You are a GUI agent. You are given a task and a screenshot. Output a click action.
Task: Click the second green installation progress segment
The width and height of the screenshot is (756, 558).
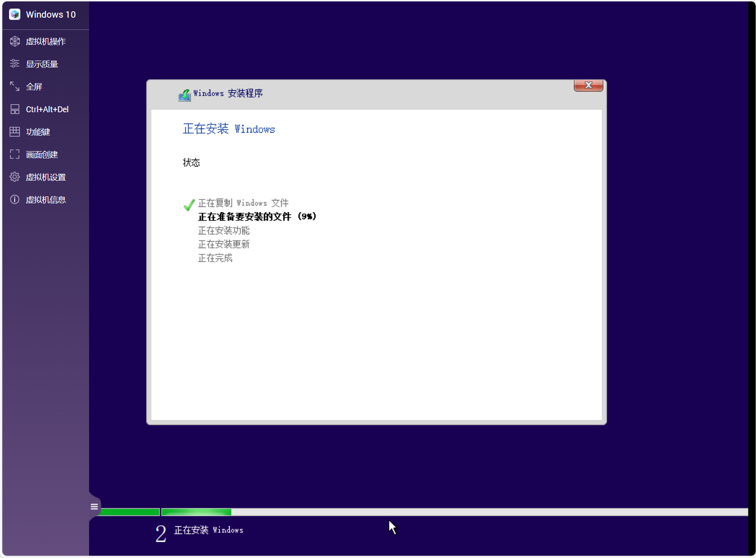pyautogui.click(x=196, y=512)
